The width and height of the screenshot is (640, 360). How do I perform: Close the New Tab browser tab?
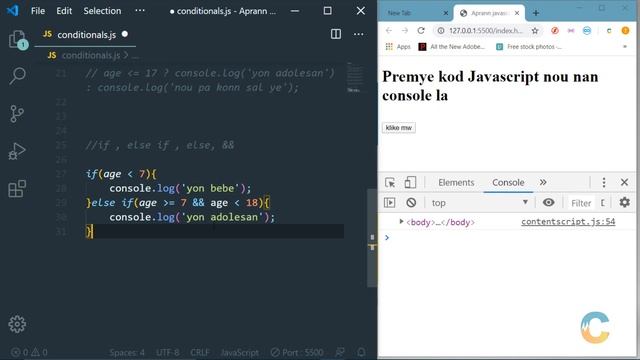[446, 13]
